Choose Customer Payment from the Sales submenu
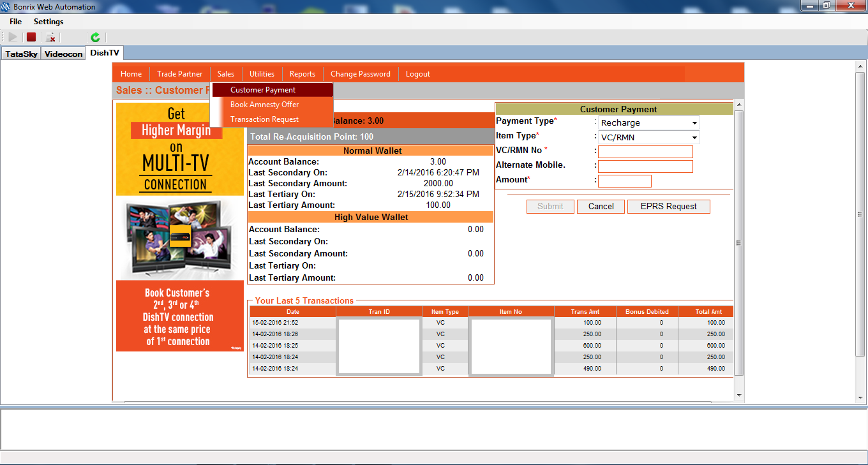 click(x=273, y=90)
